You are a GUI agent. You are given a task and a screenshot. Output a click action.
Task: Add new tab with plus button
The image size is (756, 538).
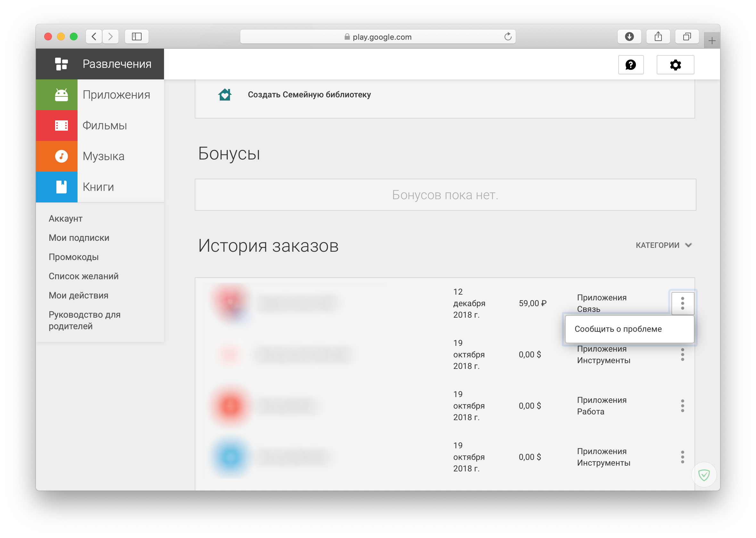712,41
